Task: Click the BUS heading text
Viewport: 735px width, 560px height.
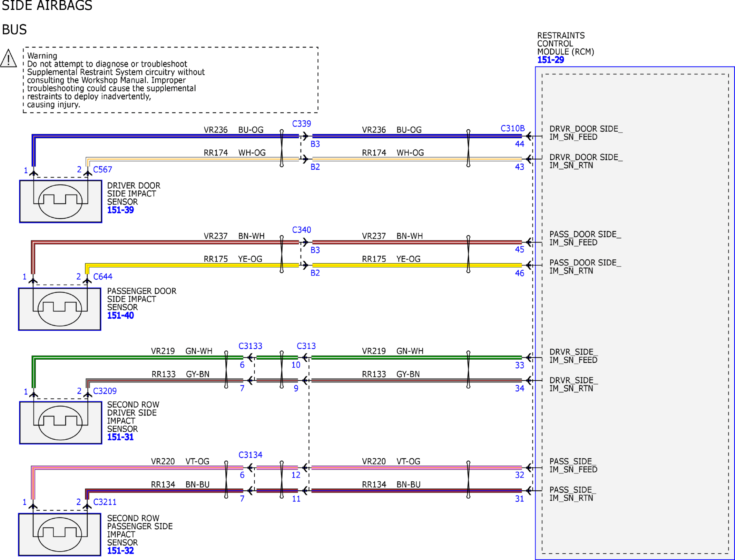Action: tap(14, 30)
